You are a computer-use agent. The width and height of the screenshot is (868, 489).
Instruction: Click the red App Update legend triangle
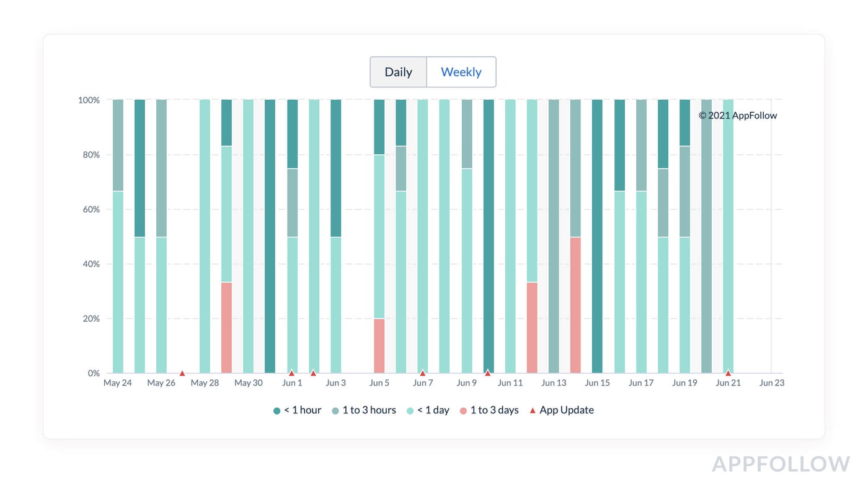[532, 410]
